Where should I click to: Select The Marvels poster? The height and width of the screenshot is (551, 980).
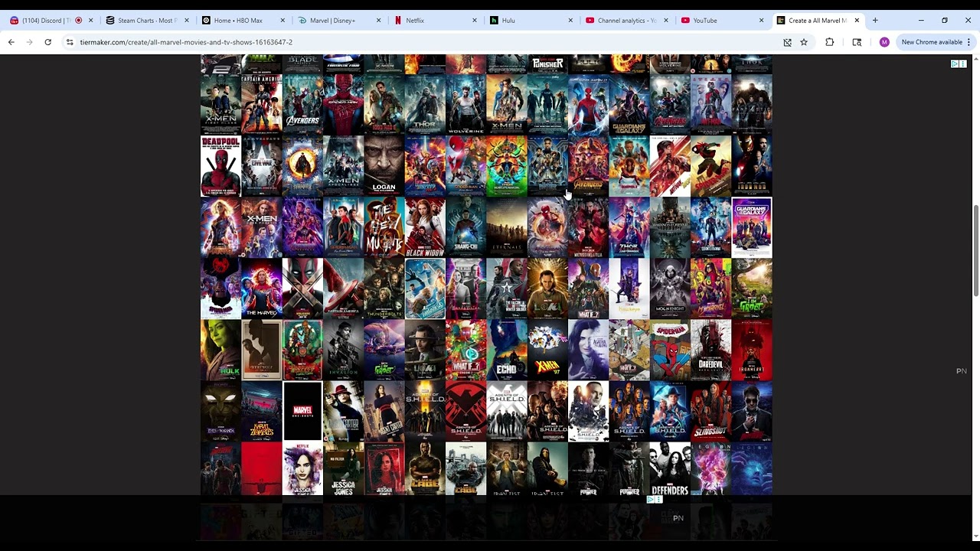pyautogui.click(x=262, y=289)
